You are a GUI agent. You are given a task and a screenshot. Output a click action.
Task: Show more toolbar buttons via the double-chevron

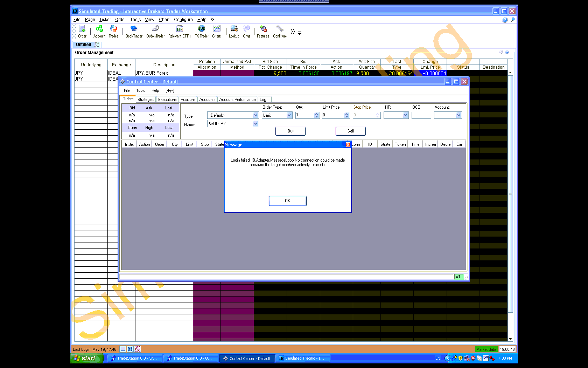click(293, 32)
